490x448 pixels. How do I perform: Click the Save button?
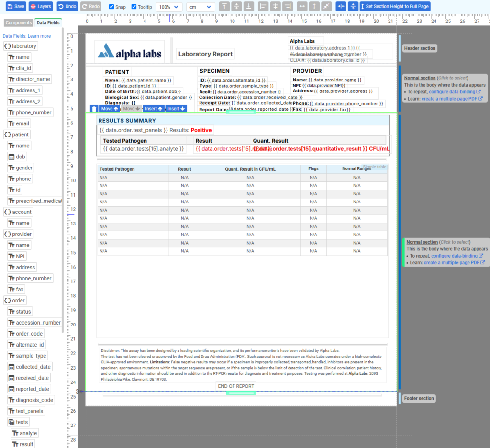(x=16, y=6)
